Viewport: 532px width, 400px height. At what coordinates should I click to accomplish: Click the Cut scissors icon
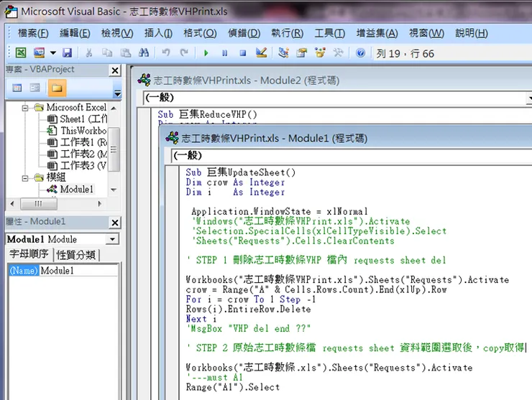pos(89,52)
